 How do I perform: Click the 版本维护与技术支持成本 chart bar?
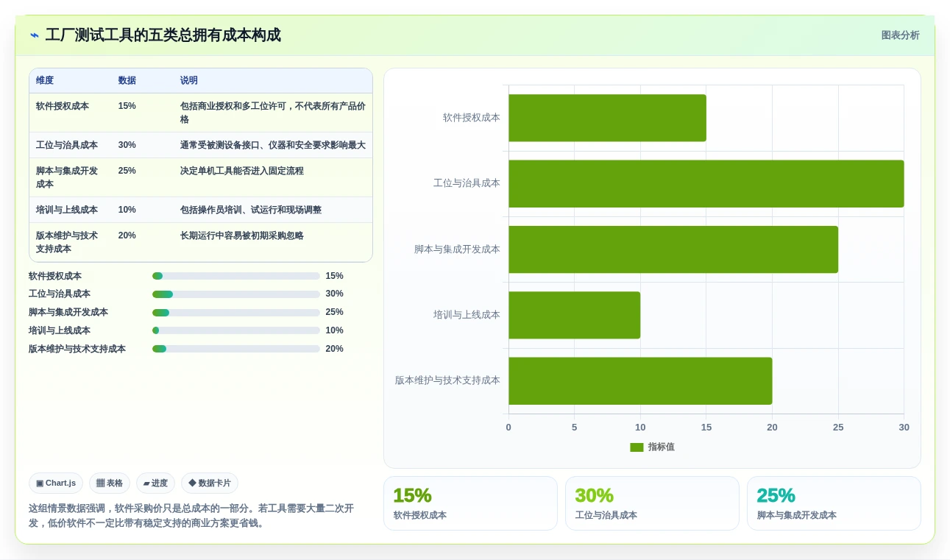(x=640, y=380)
